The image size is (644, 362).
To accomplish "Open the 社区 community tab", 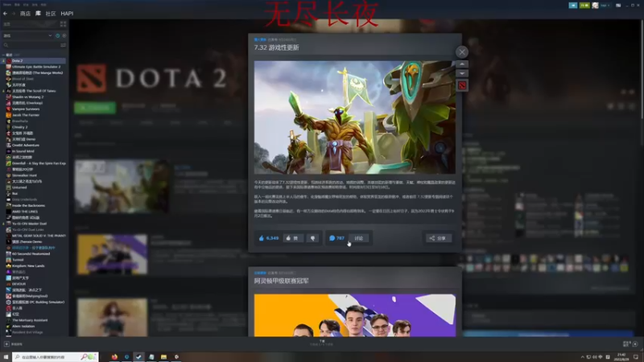I will (51, 14).
